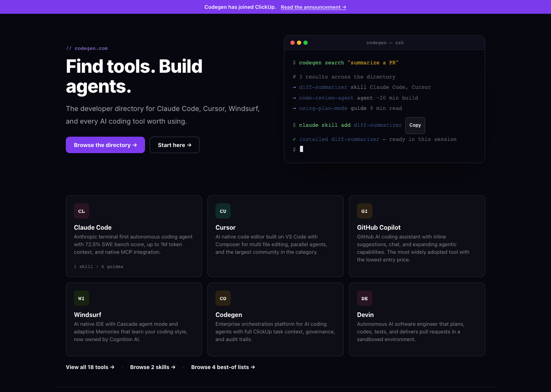Viewport: 551px width, 392px height.
Task: Click the diff-summarizer search result
Action: pyautogui.click(x=323, y=87)
